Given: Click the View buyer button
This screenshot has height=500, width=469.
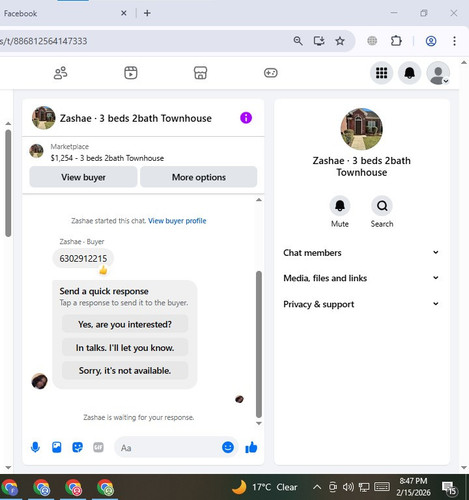Looking at the screenshot, I should tap(83, 177).
